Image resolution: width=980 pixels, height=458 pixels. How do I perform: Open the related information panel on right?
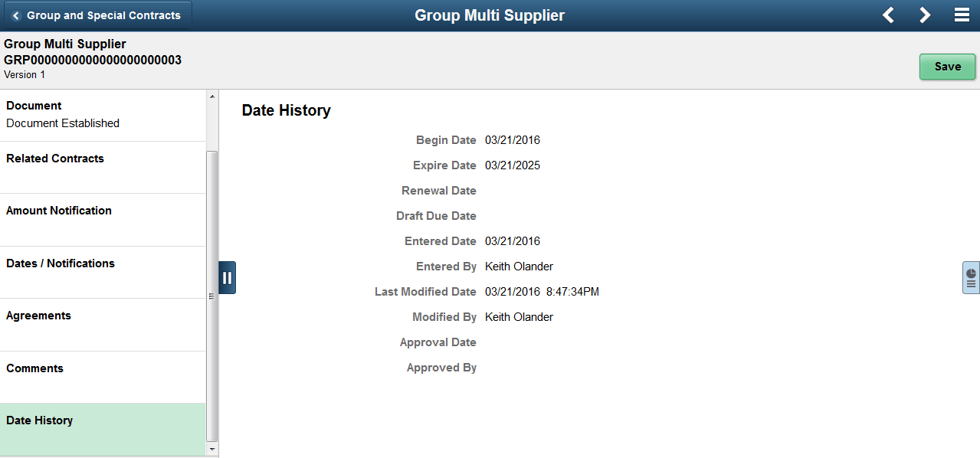point(969,277)
